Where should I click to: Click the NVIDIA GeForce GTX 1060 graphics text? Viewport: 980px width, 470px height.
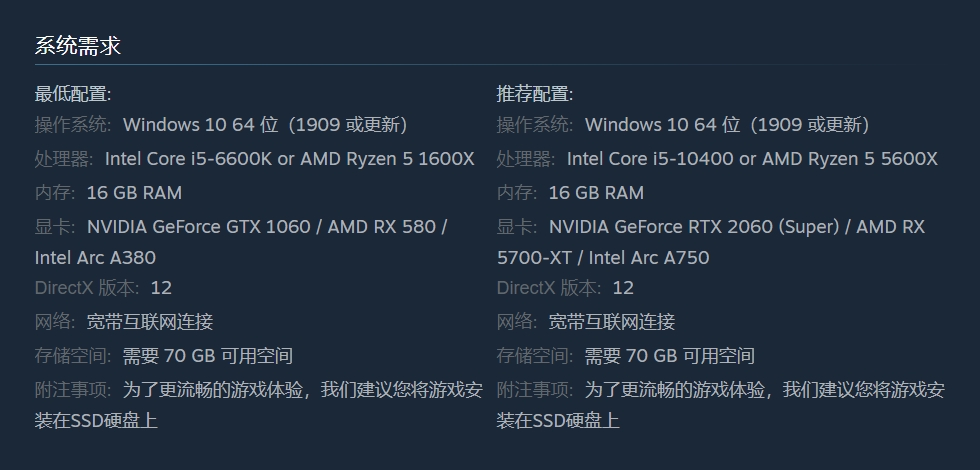198,227
